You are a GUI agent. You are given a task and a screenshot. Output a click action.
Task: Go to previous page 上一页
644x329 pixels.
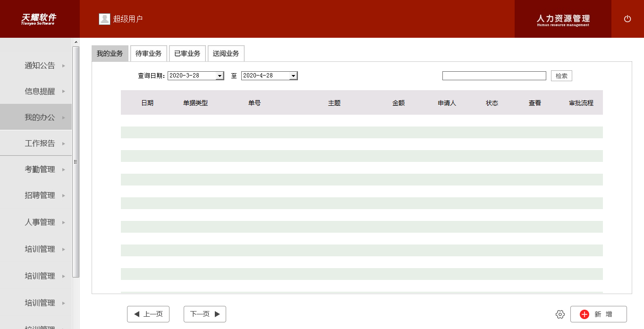pyautogui.click(x=148, y=314)
